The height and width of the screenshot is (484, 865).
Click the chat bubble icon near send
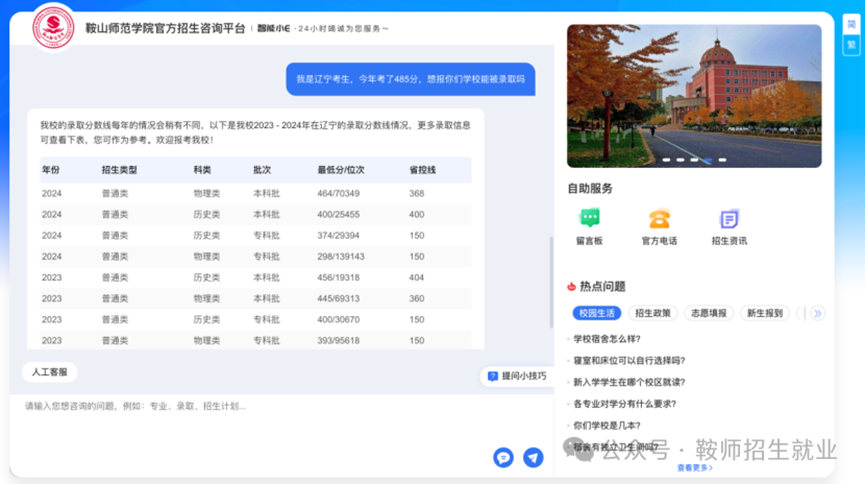(x=503, y=457)
